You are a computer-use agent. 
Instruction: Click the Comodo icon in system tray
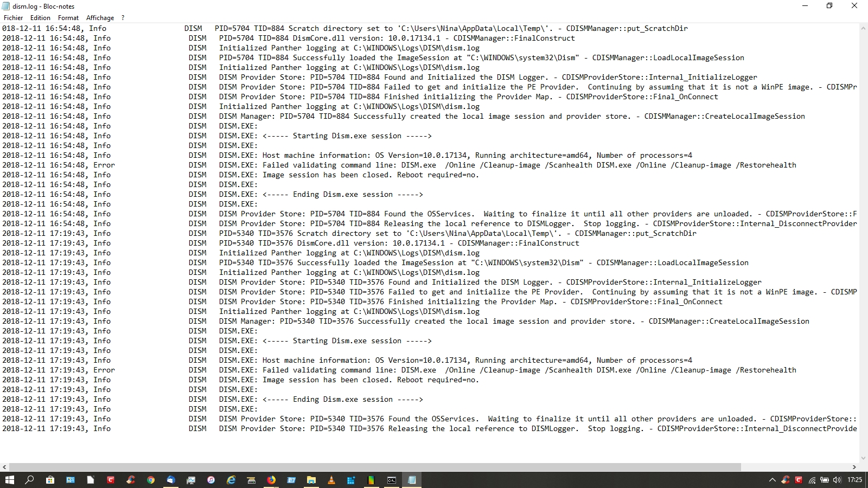coord(799,480)
